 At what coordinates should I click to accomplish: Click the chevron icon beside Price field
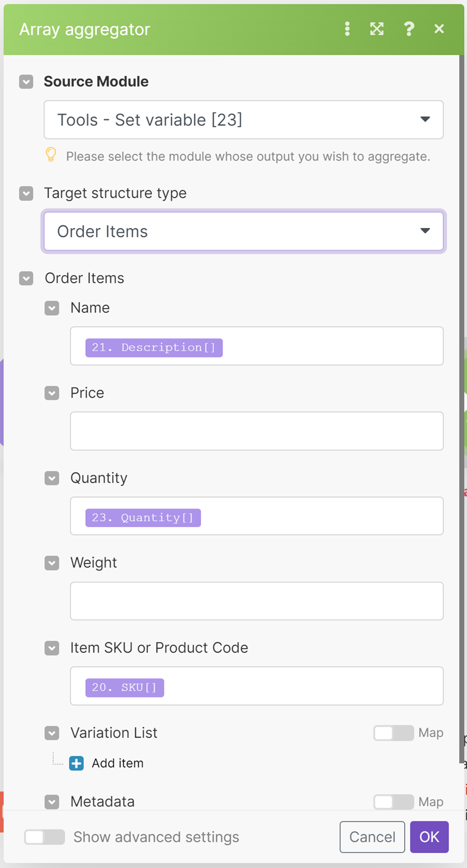click(x=52, y=393)
